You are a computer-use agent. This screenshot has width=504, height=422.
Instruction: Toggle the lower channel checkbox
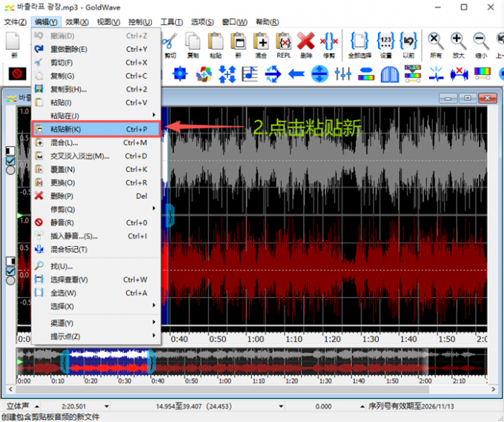10,271
